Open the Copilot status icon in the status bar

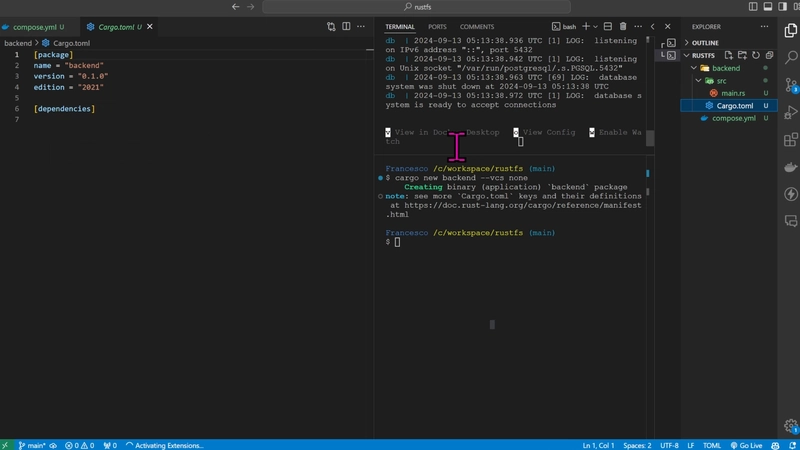[775, 445]
